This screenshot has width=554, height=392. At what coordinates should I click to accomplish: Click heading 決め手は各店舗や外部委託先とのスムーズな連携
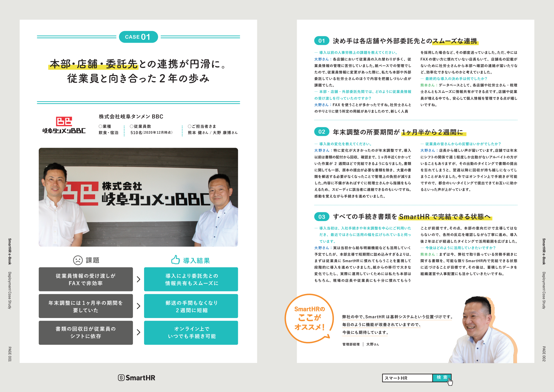coord(405,41)
